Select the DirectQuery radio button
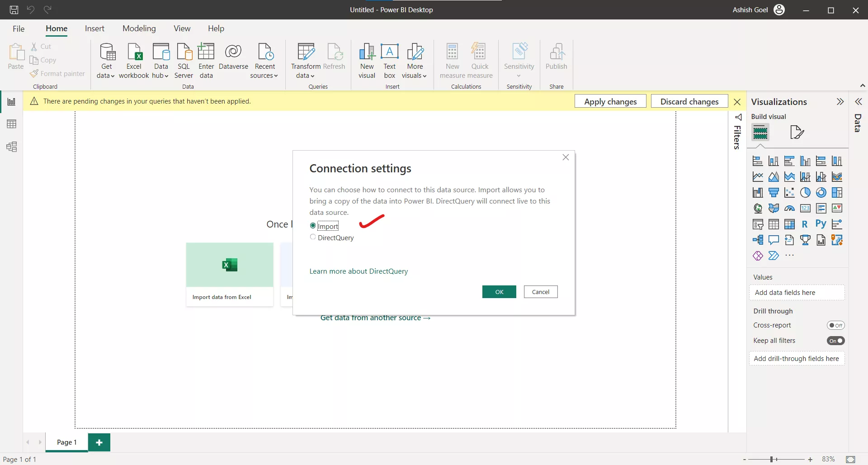This screenshot has width=868, height=465. (313, 237)
